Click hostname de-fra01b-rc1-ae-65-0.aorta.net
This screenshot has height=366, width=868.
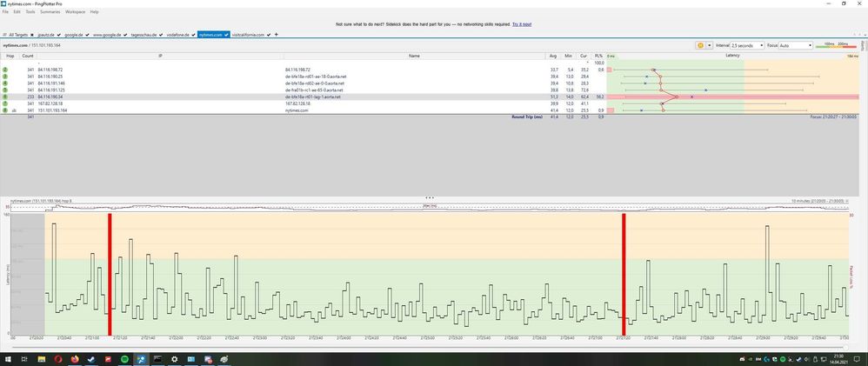coord(314,90)
